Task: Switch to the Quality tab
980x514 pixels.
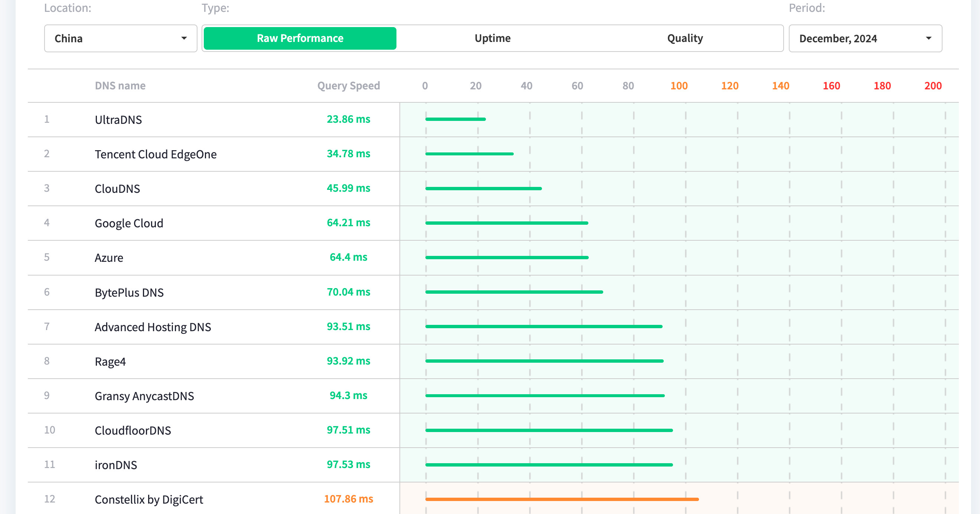Action: point(685,39)
